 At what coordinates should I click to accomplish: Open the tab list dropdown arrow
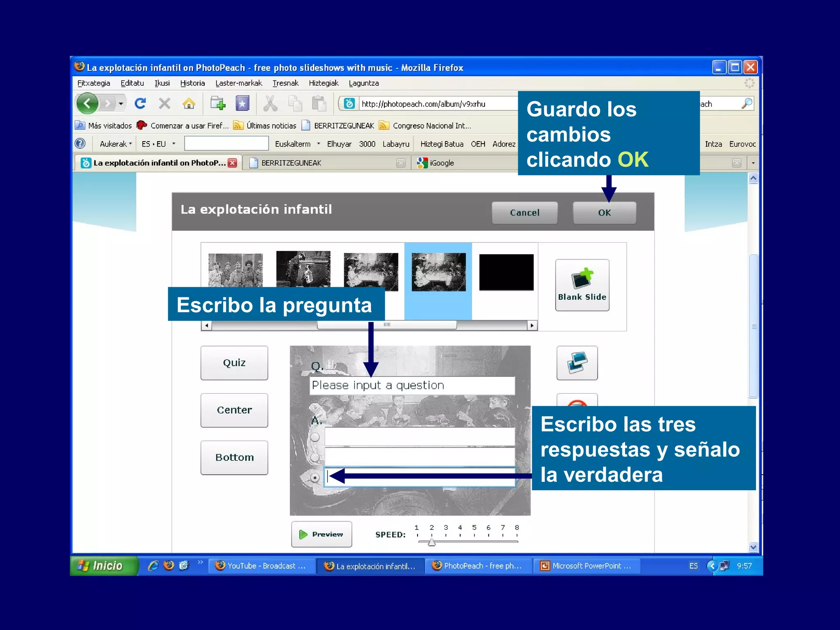(753, 163)
